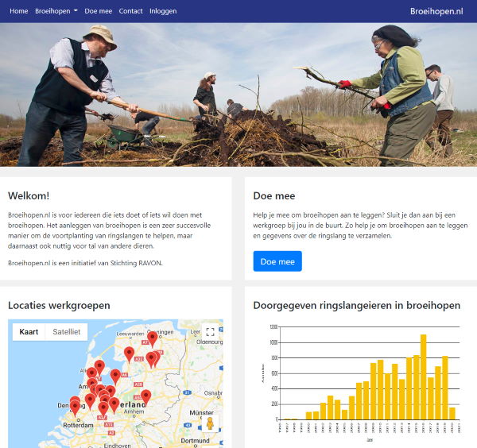The height and width of the screenshot is (448, 477).
Task: Click the Street View pegman icon
Action: pyautogui.click(x=210, y=423)
